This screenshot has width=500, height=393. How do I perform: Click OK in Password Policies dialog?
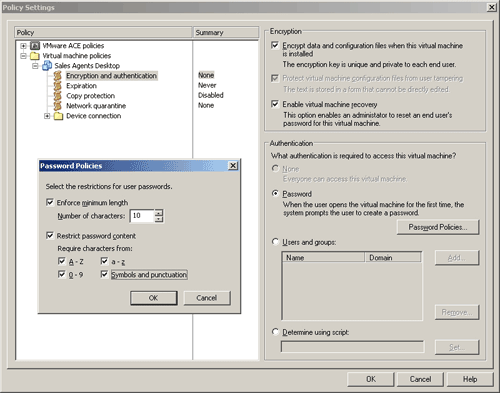[153, 298]
